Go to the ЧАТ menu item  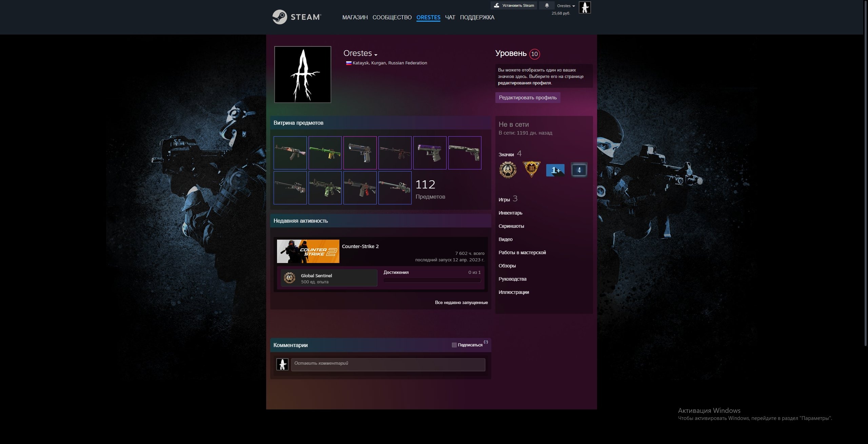point(450,17)
